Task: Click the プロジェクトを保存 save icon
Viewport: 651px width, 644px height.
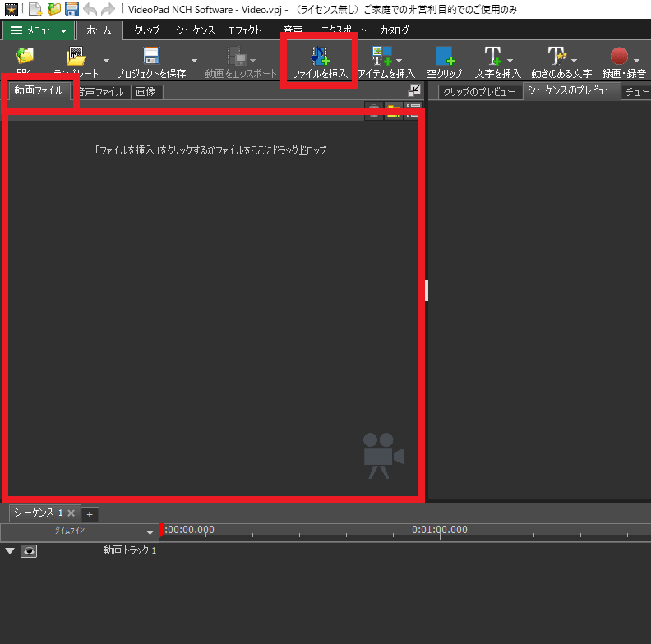Action: pos(151,56)
